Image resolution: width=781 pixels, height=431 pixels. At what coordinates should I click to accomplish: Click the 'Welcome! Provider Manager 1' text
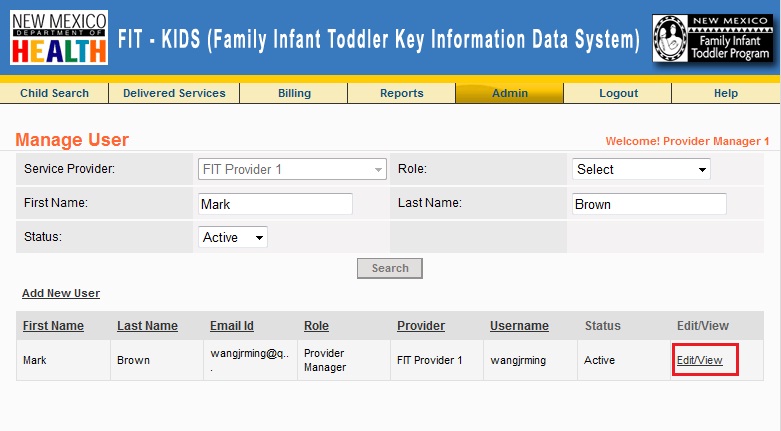(687, 141)
